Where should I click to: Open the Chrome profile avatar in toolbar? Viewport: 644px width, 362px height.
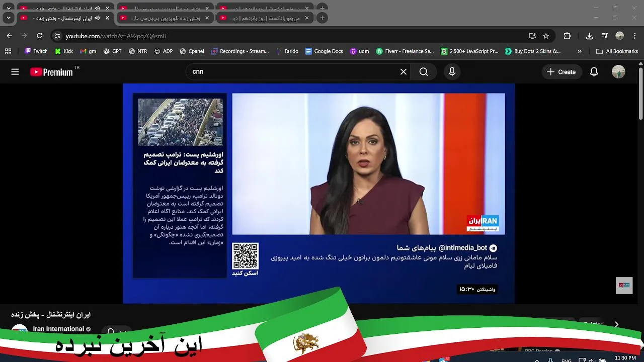coord(620,36)
